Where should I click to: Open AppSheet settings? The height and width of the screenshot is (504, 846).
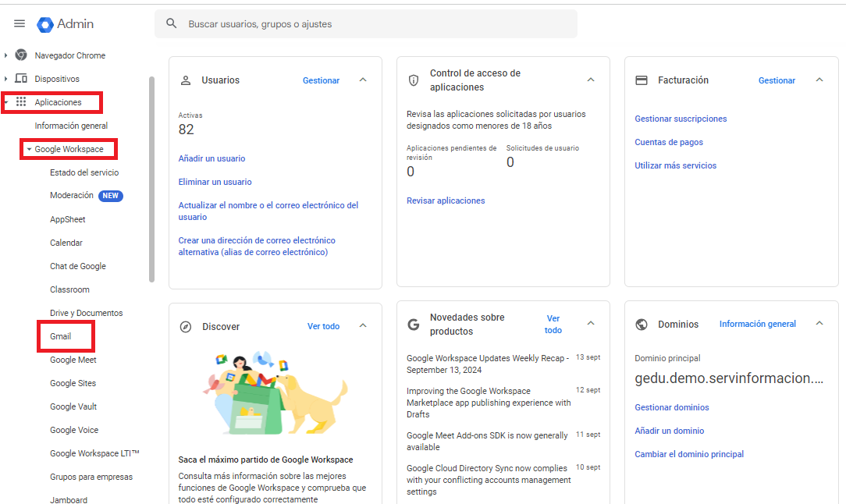pos(67,220)
